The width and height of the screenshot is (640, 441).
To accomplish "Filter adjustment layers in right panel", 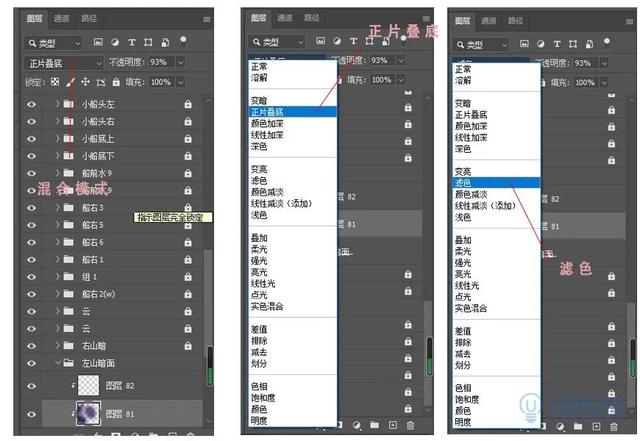I will click(541, 44).
